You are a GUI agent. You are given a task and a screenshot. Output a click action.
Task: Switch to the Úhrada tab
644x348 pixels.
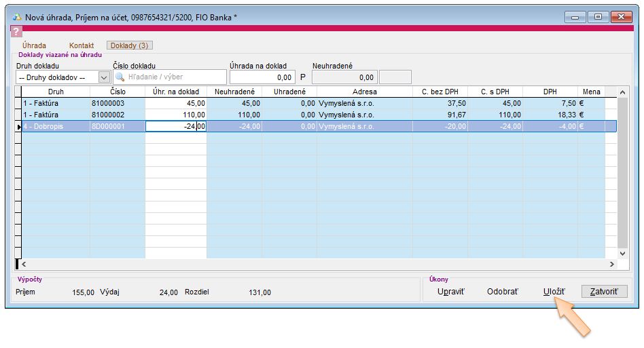point(35,45)
